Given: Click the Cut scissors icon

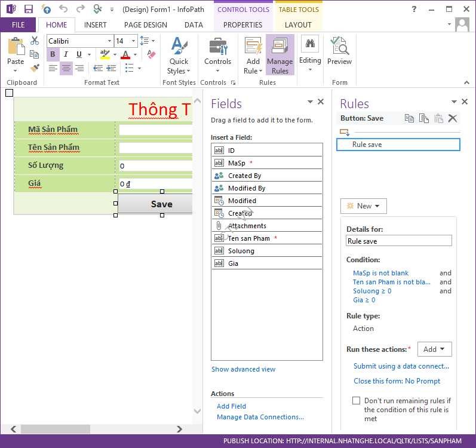Looking at the screenshot, I should (x=35, y=41).
